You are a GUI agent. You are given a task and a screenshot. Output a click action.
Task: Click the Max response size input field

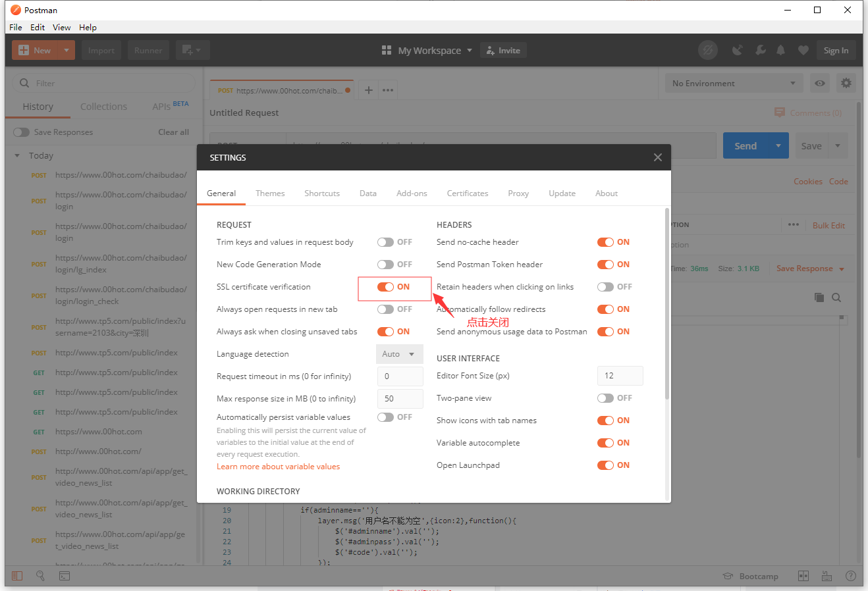tap(400, 398)
